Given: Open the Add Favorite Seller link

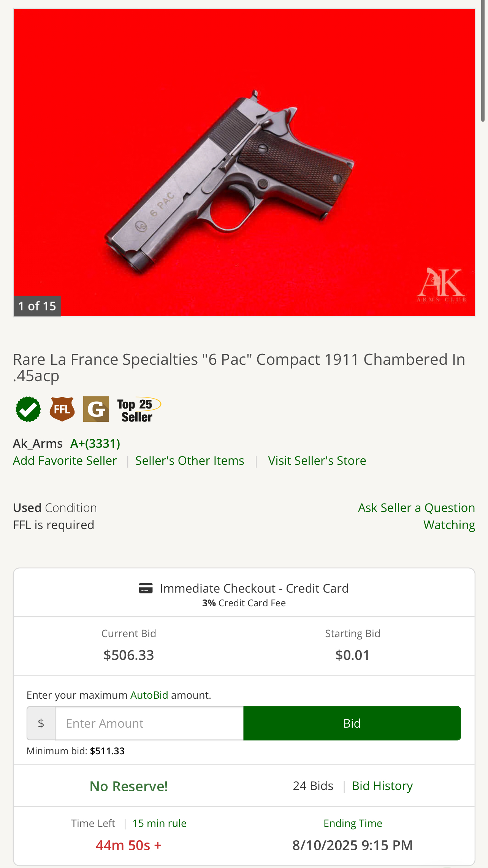Looking at the screenshot, I should [65, 461].
